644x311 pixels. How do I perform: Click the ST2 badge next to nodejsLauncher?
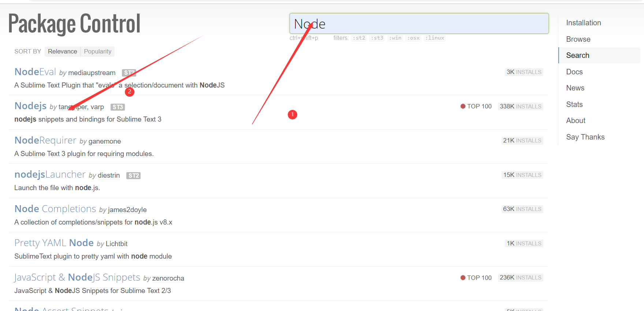(133, 175)
